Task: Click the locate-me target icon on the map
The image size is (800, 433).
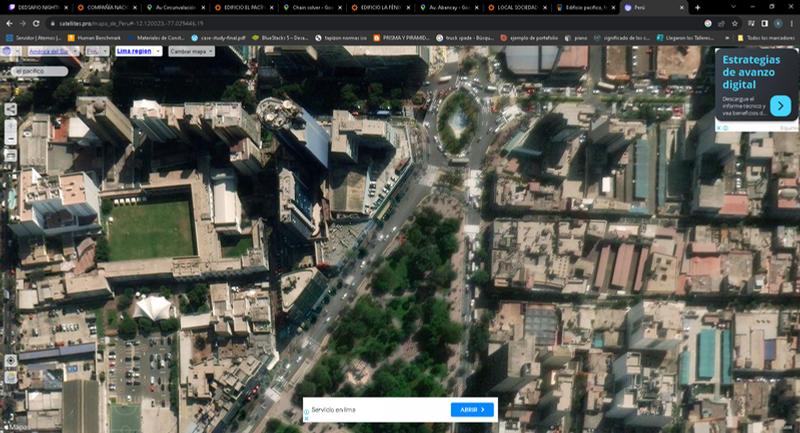Action: coord(10,361)
